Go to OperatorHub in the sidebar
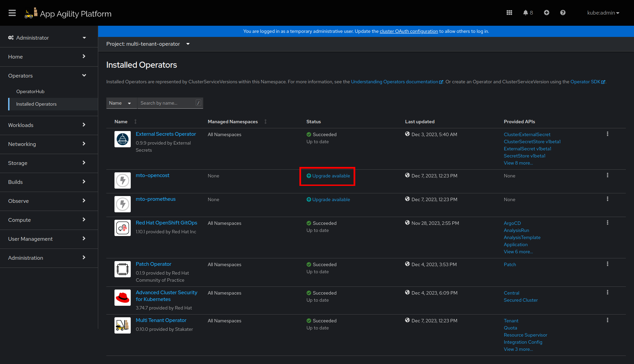 (x=30, y=91)
